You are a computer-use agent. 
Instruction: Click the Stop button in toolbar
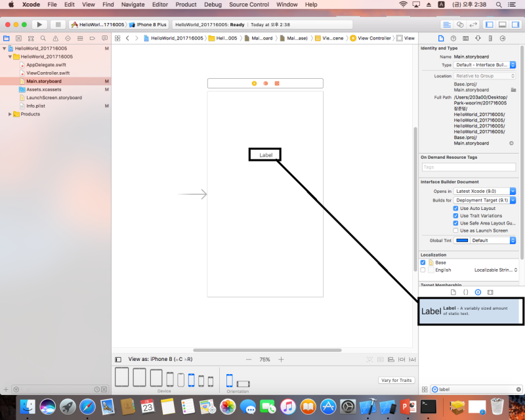(58, 24)
